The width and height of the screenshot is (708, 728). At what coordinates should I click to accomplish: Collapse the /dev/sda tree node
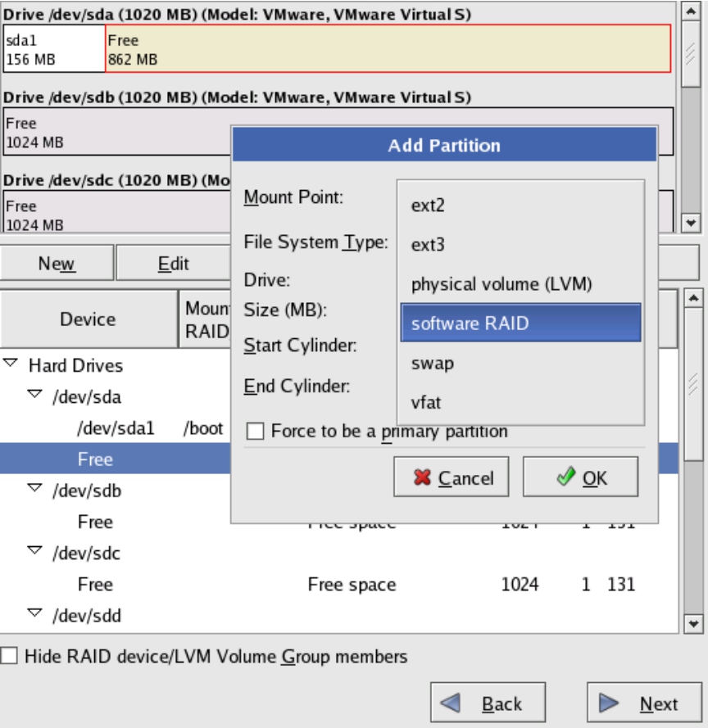click(34, 396)
